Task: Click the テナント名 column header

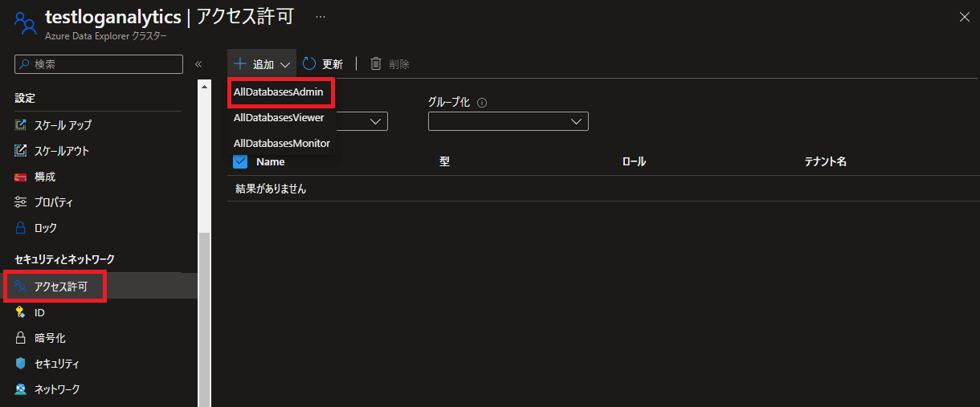Action: [x=826, y=161]
